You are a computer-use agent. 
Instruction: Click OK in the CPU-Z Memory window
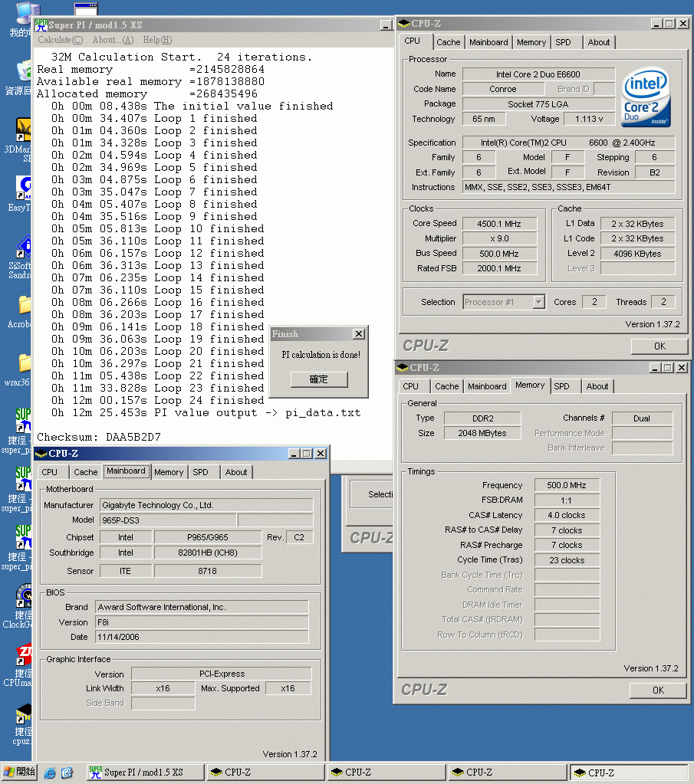coord(658,690)
